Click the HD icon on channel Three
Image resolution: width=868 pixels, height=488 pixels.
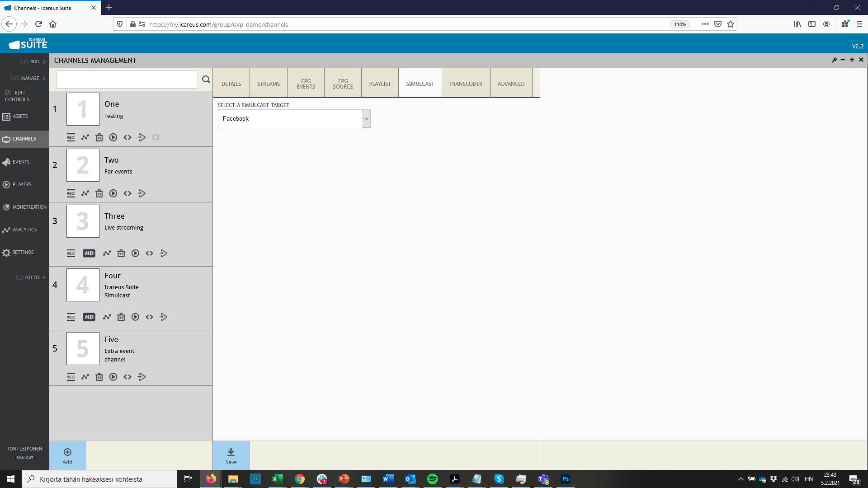point(89,253)
